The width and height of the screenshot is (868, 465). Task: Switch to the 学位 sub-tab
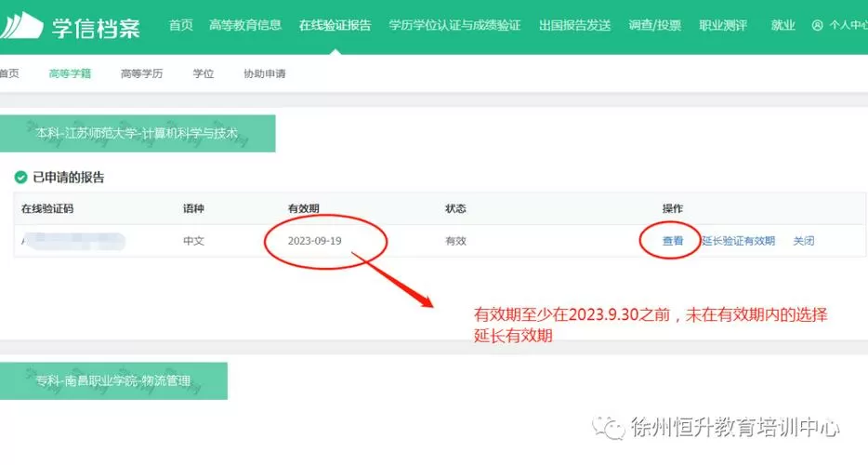coord(204,73)
